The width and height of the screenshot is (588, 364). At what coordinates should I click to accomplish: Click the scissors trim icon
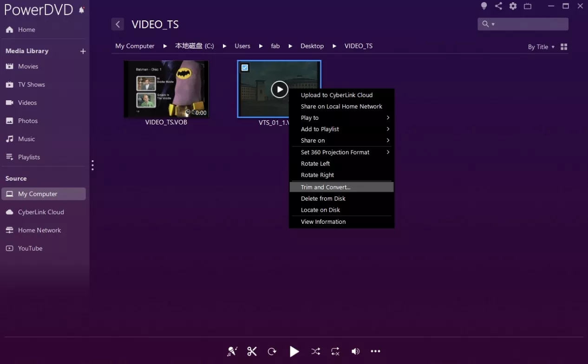tap(252, 351)
